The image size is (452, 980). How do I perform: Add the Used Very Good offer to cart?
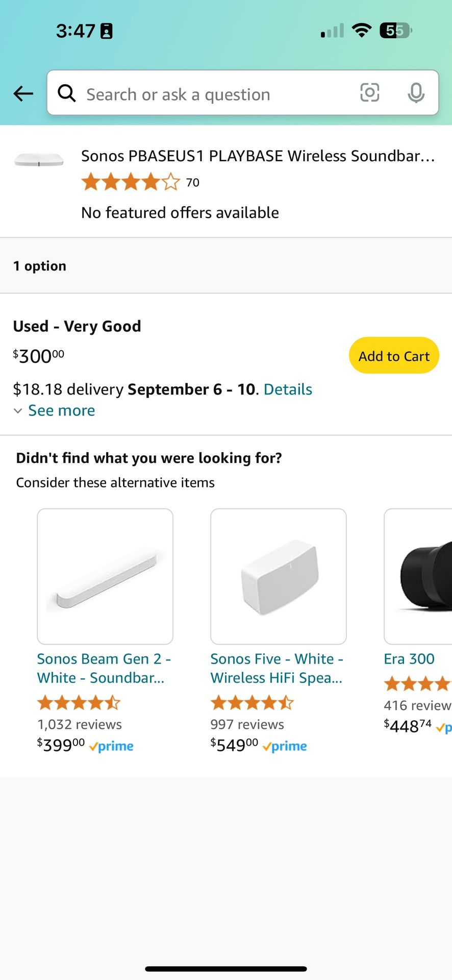[394, 356]
